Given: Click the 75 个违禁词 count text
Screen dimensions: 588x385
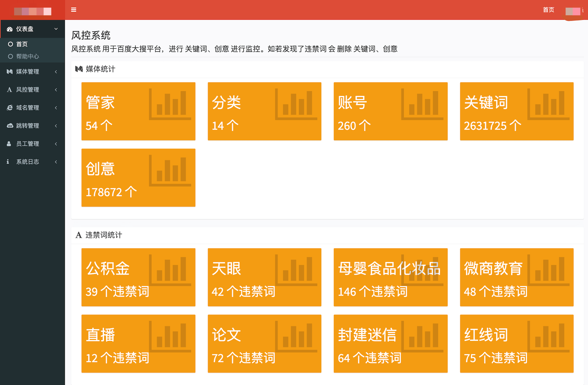Looking at the screenshot, I should click(495, 358).
